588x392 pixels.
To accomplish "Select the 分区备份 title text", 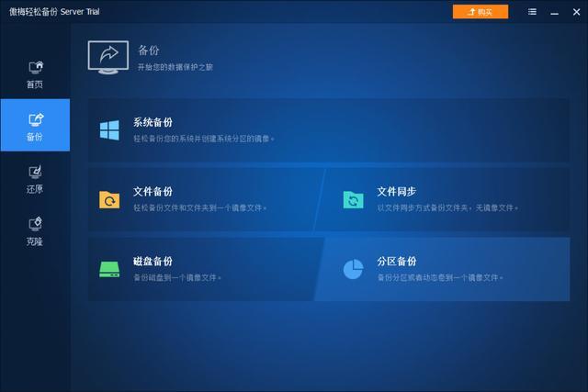I will [396, 262].
